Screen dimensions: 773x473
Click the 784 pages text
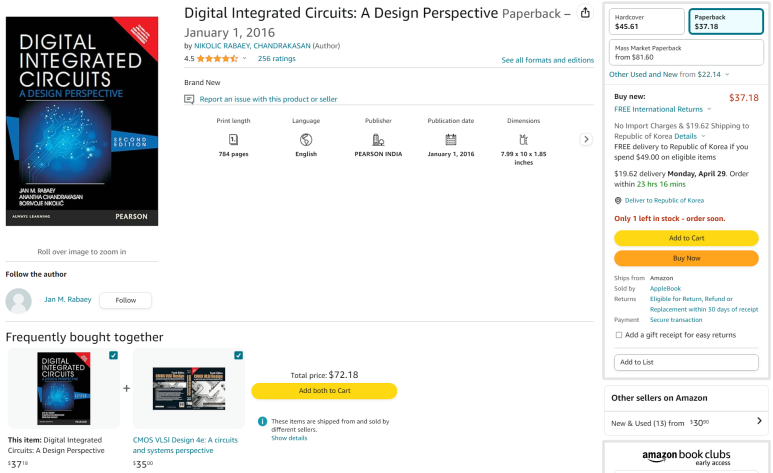pos(233,154)
